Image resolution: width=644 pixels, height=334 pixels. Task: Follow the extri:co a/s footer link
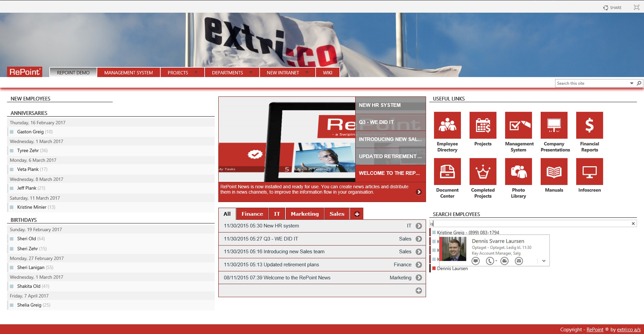pyautogui.click(x=629, y=330)
